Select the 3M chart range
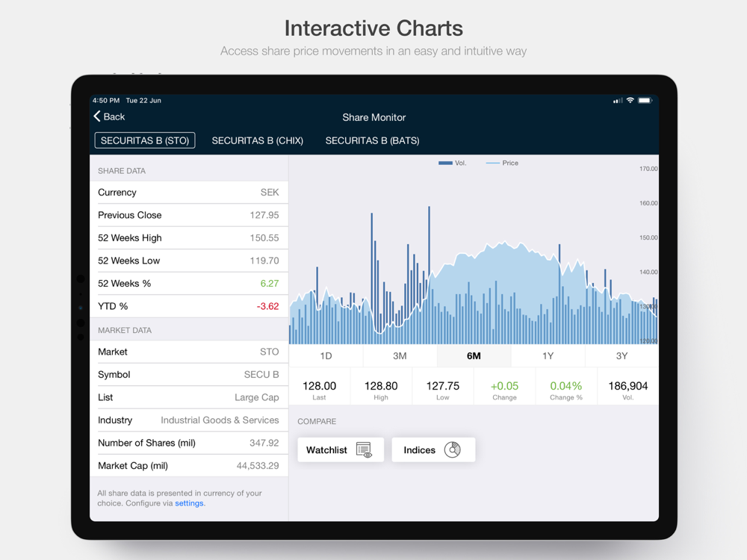 click(x=400, y=355)
